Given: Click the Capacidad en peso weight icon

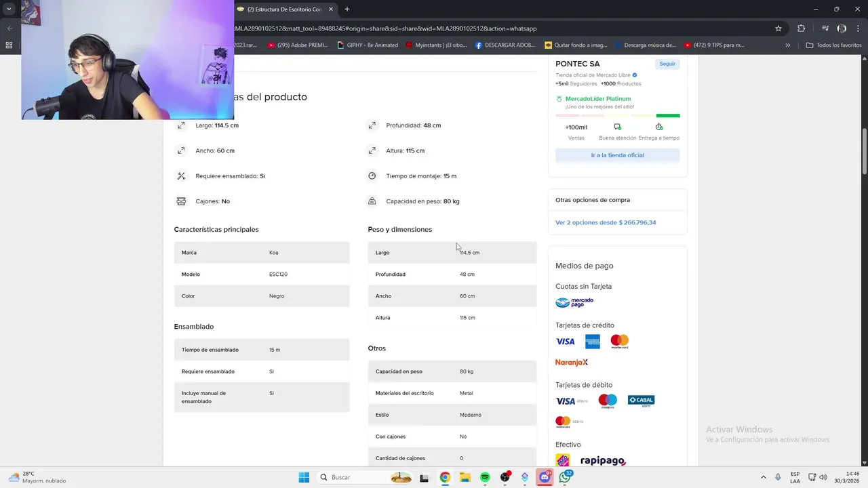Looking at the screenshot, I should pyautogui.click(x=372, y=201).
